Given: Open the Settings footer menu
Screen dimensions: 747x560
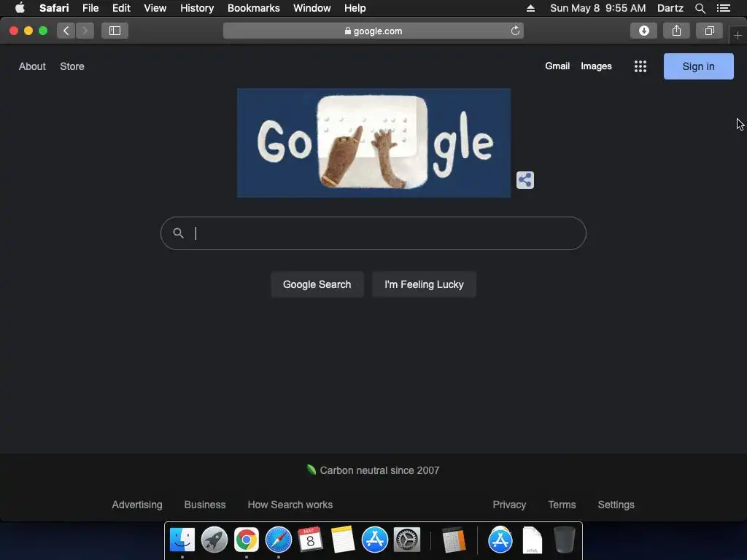Looking at the screenshot, I should (616, 505).
